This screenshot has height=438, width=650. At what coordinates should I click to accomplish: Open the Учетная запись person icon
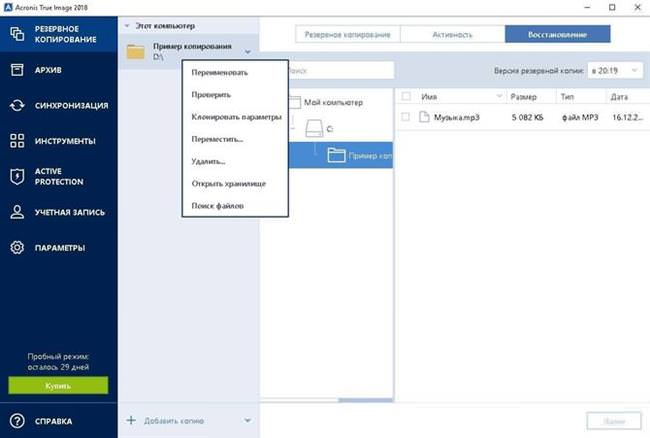coord(17,212)
